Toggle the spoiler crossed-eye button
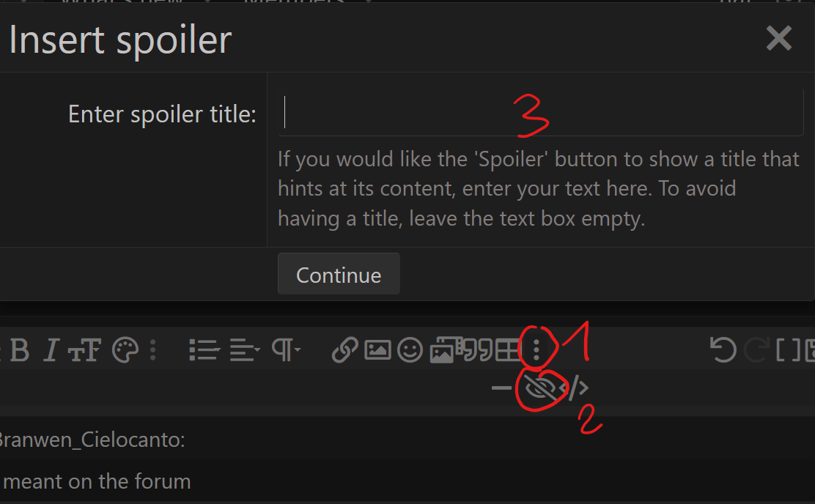Image resolution: width=815 pixels, height=504 pixels. click(x=539, y=388)
